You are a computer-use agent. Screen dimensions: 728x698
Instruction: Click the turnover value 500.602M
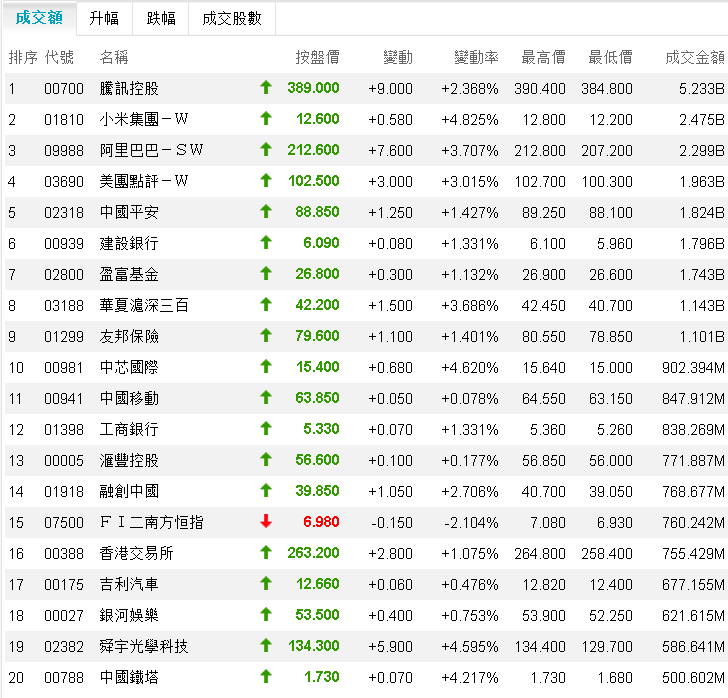click(x=694, y=678)
